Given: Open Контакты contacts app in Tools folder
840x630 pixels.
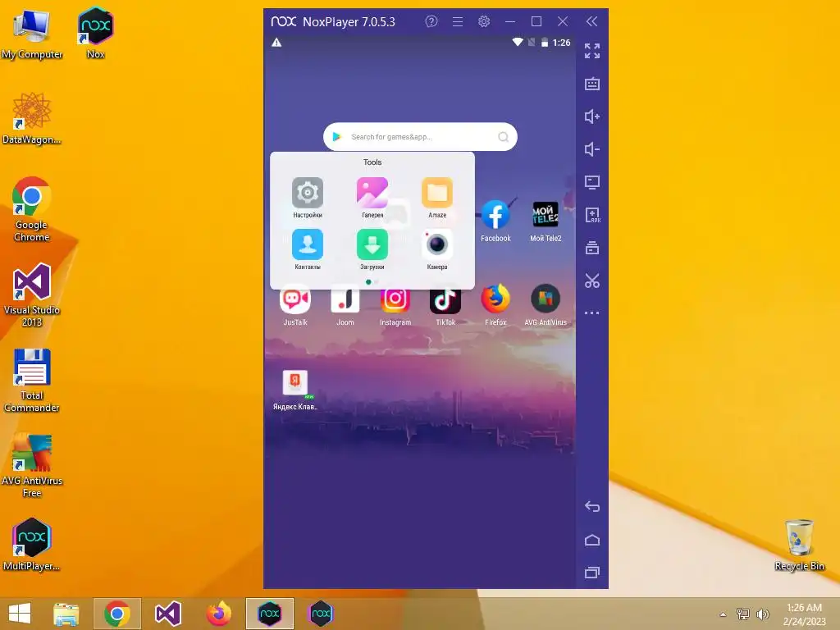Looking at the screenshot, I should (308, 249).
